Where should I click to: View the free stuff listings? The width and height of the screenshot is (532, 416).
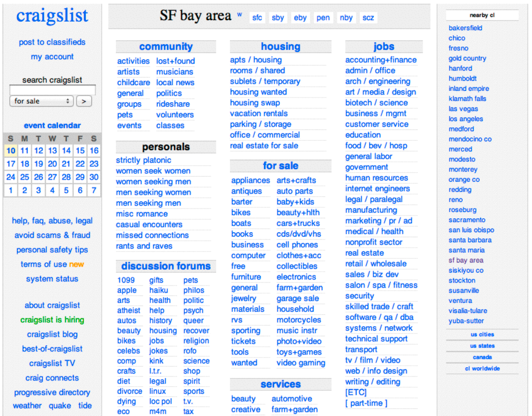238,267
